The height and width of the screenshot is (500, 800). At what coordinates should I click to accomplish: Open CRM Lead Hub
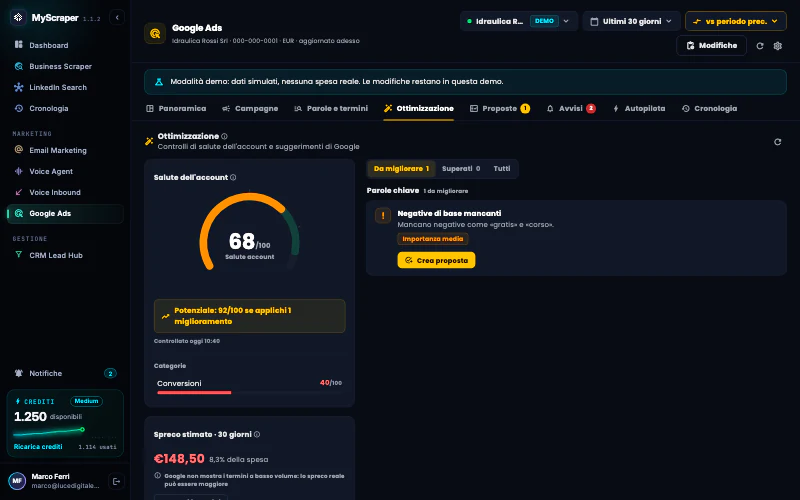pos(65,255)
